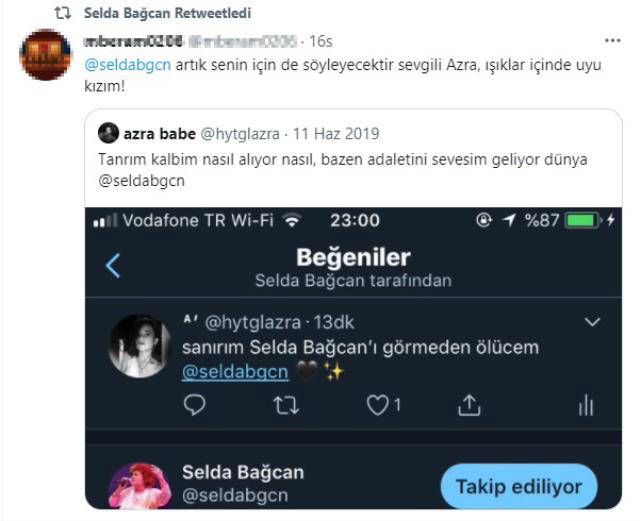Click the Beğeniler header title

click(x=353, y=257)
